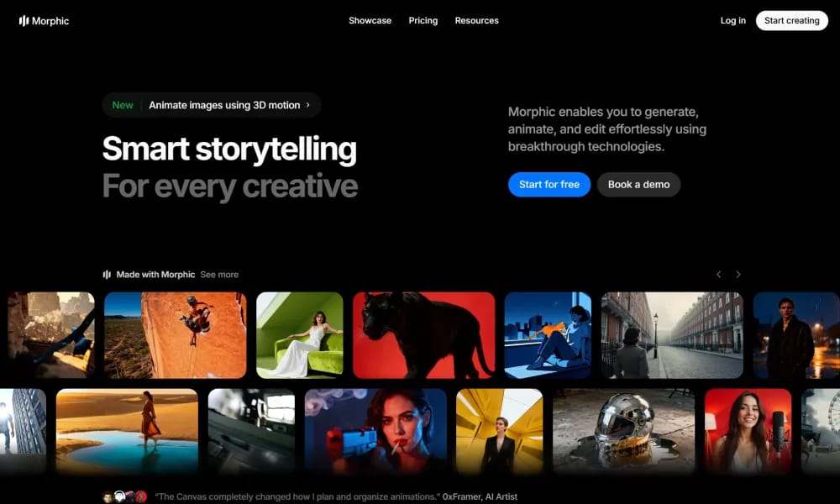Open the black panther on red thumbnail
This screenshot has width=840, height=504.
pos(423,335)
